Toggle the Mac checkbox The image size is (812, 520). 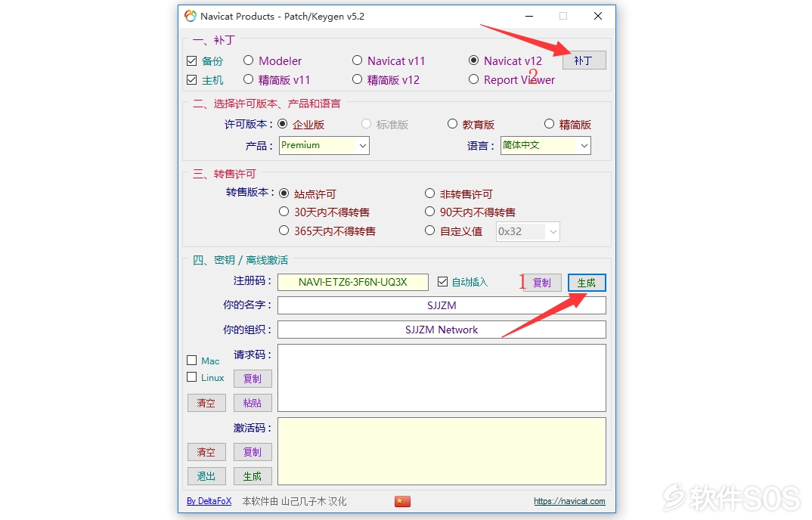pos(191,360)
